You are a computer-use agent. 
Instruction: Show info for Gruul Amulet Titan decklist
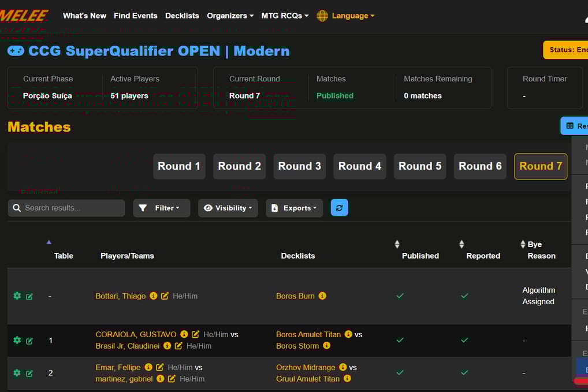point(347,379)
